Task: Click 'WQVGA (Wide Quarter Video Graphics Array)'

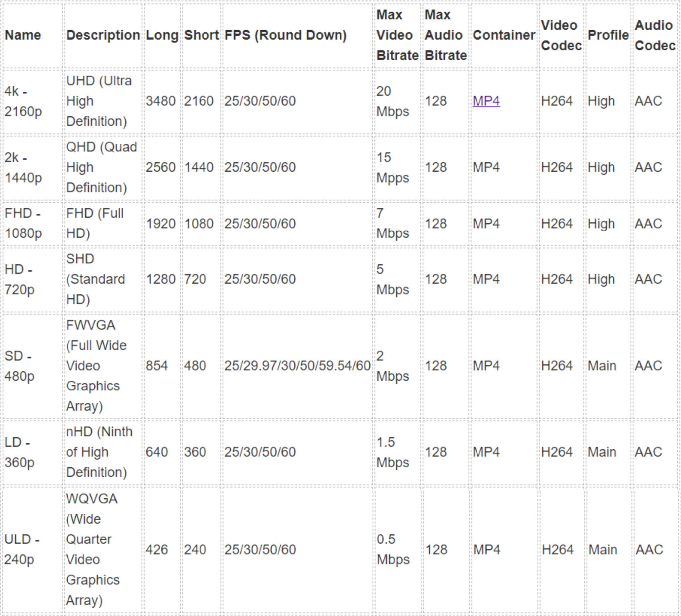Action: (93, 549)
